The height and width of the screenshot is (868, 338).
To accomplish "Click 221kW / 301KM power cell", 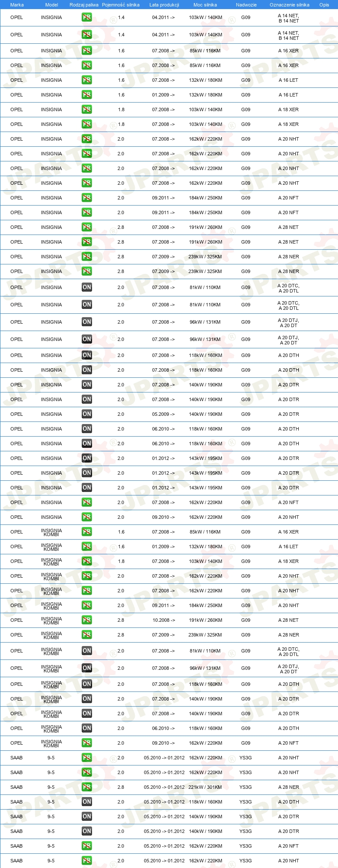I will [x=205, y=787].
